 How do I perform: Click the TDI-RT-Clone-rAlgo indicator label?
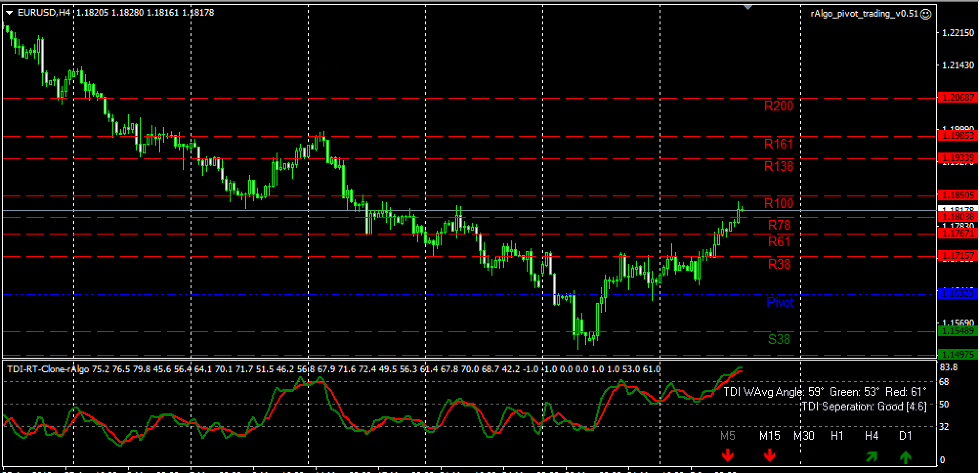[48, 369]
